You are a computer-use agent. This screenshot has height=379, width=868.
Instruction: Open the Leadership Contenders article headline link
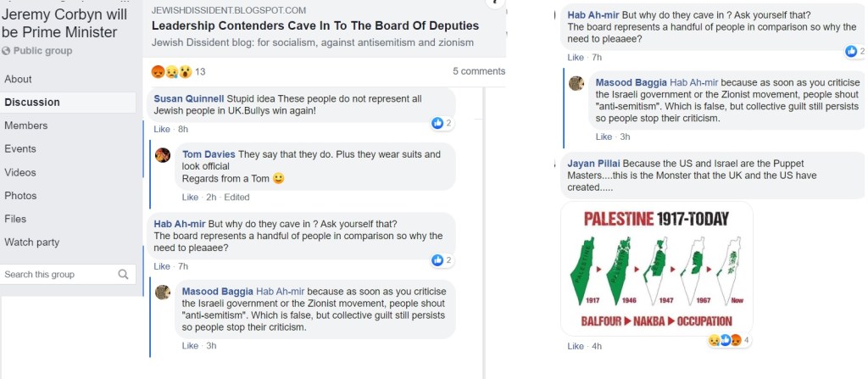coord(314,25)
